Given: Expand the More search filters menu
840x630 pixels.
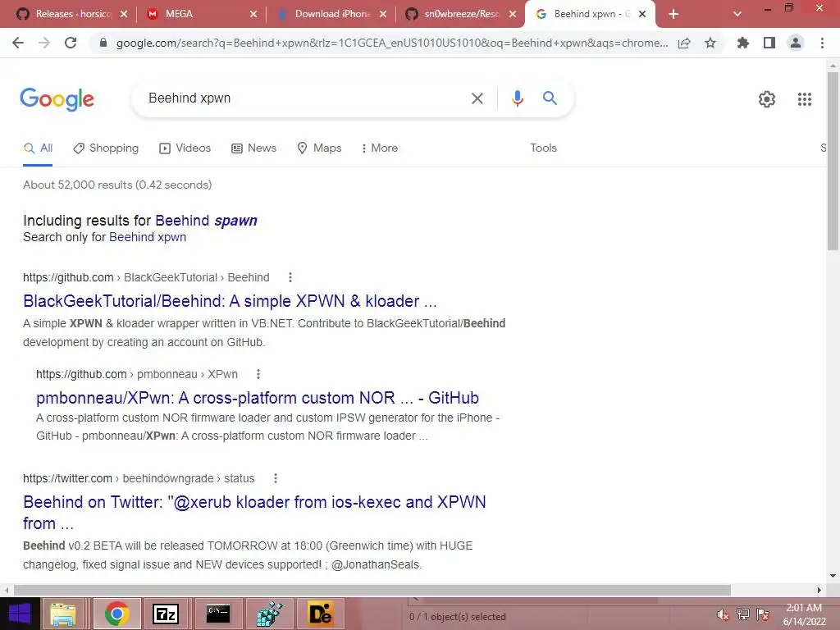Looking at the screenshot, I should click(379, 148).
